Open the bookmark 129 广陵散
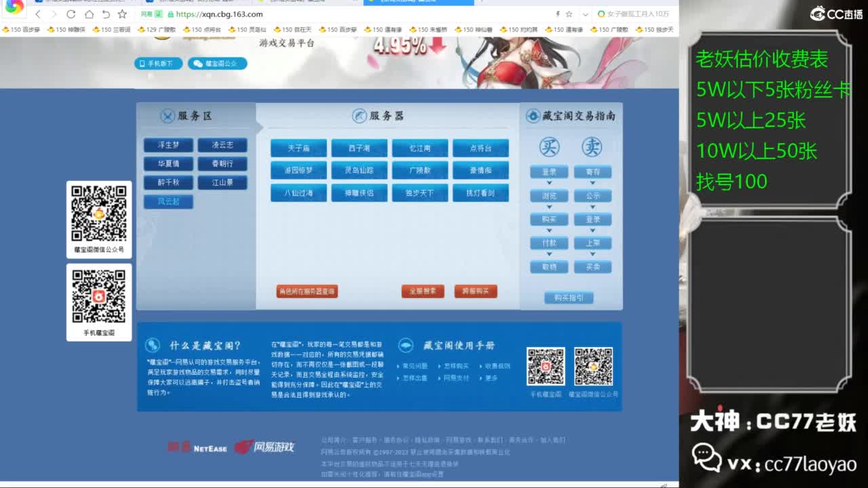 (157, 30)
